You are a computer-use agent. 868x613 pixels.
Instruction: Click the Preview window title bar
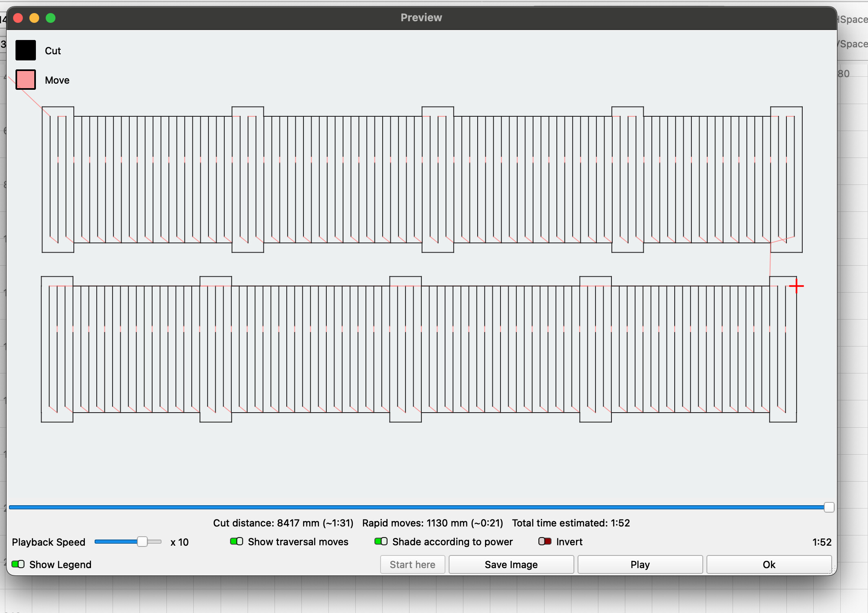click(x=421, y=18)
